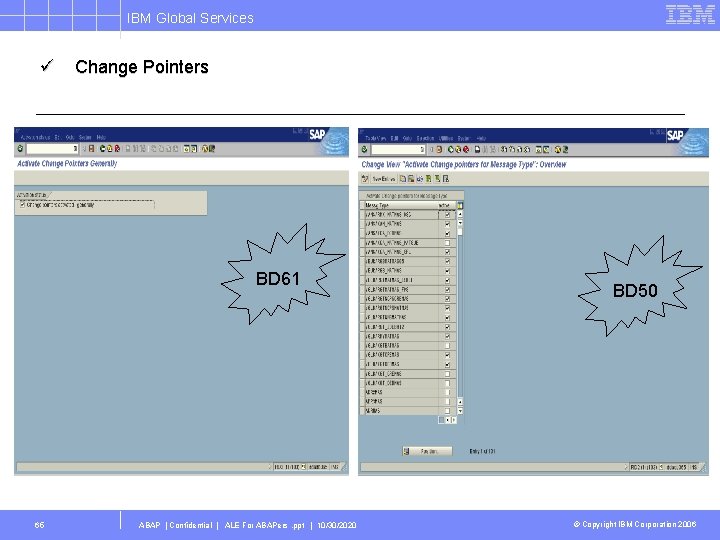Open the Table View menu in BD50

pyautogui.click(x=376, y=138)
